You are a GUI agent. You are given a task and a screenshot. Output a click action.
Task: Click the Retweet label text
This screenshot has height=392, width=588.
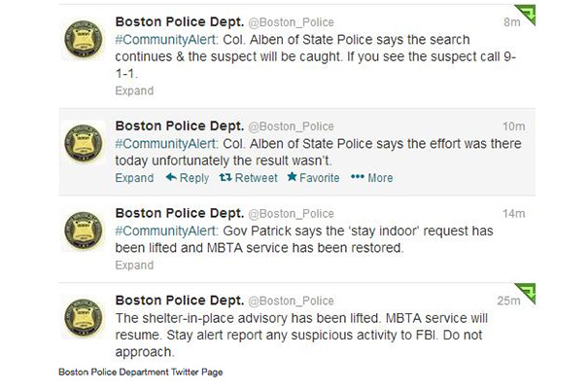coord(257,178)
